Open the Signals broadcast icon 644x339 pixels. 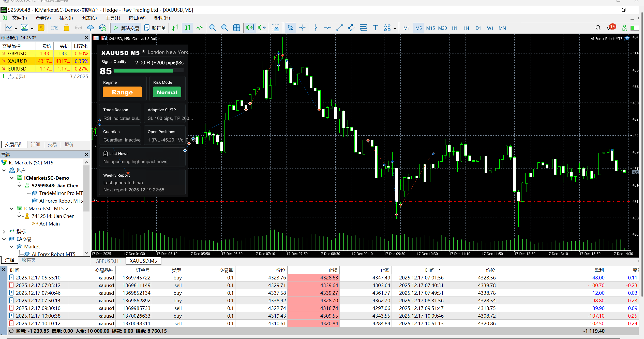[78, 28]
